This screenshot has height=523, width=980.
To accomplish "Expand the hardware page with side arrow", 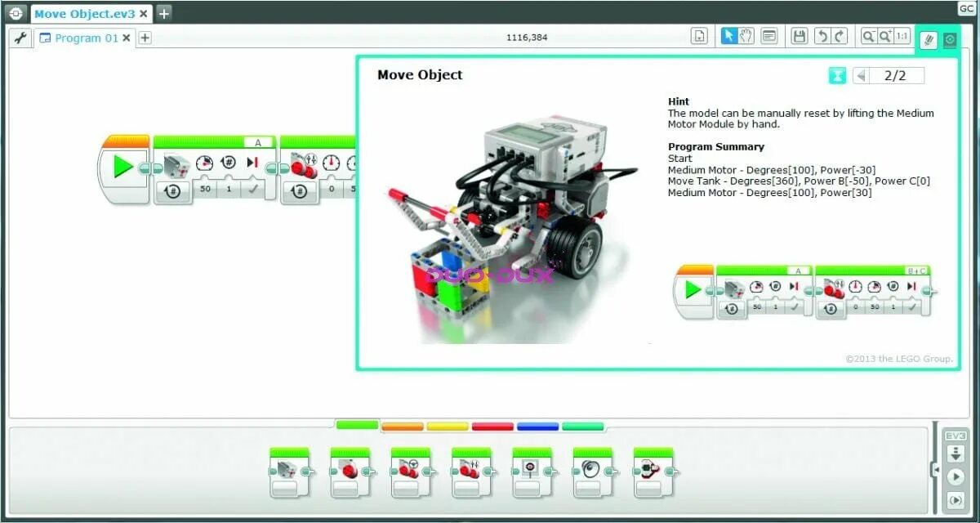I will 935,469.
